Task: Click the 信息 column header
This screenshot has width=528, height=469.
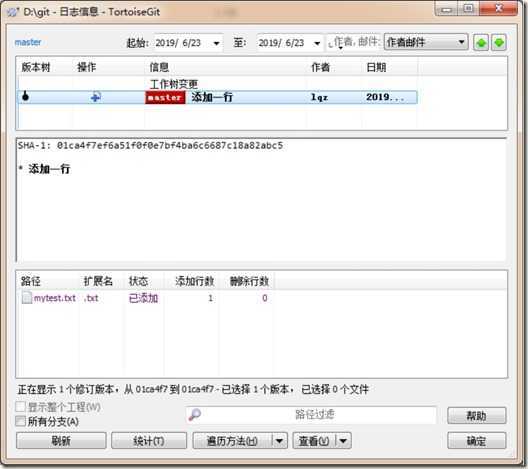Action: 159,67
